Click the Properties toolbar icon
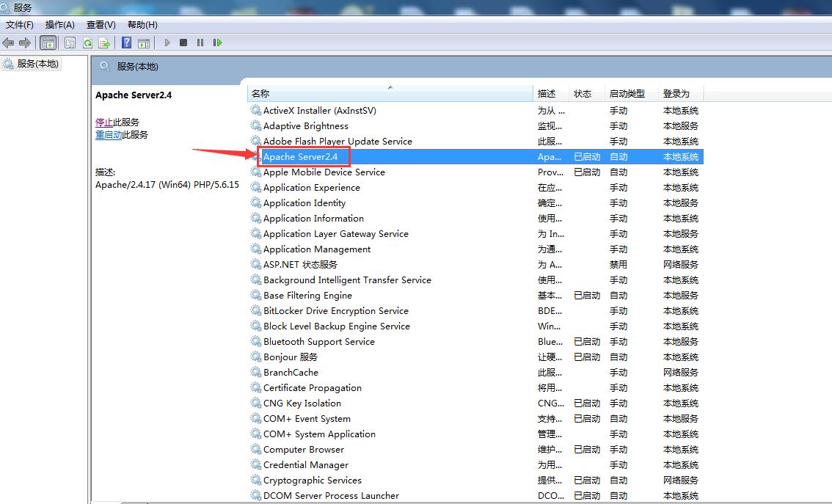Screen dimensions: 832x504 tap(70, 43)
